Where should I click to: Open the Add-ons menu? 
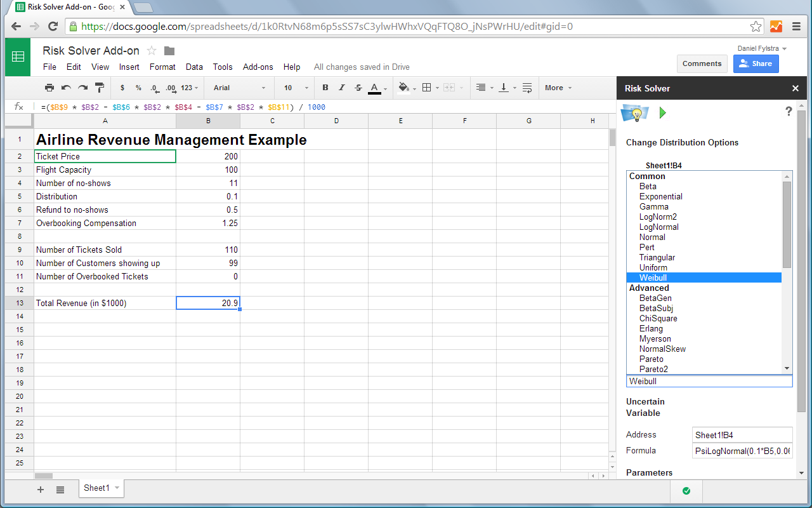258,67
